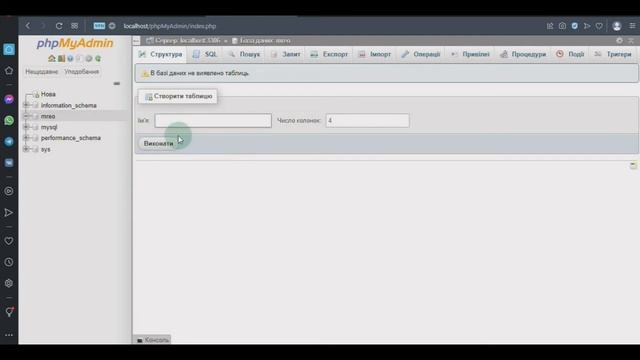Open the Привілеї tab
Screen dimensions: 640x360
pyautogui.click(x=470, y=54)
